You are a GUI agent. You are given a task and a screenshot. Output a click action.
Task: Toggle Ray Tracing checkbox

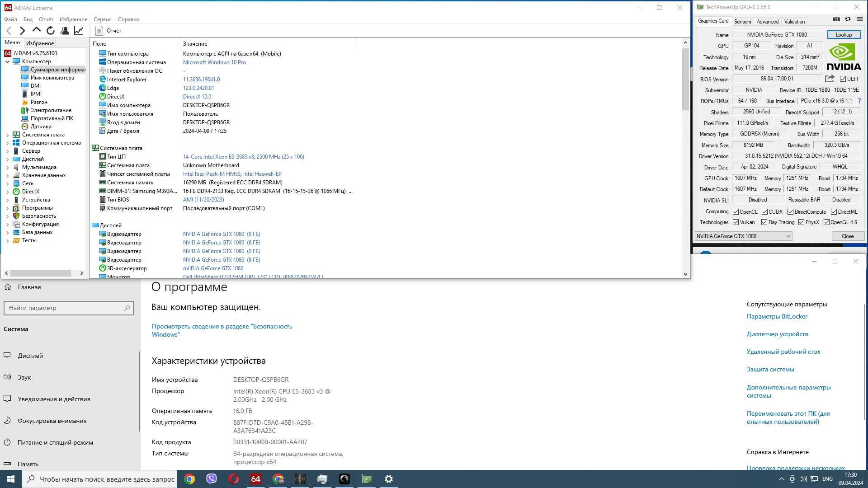point(764,222)
